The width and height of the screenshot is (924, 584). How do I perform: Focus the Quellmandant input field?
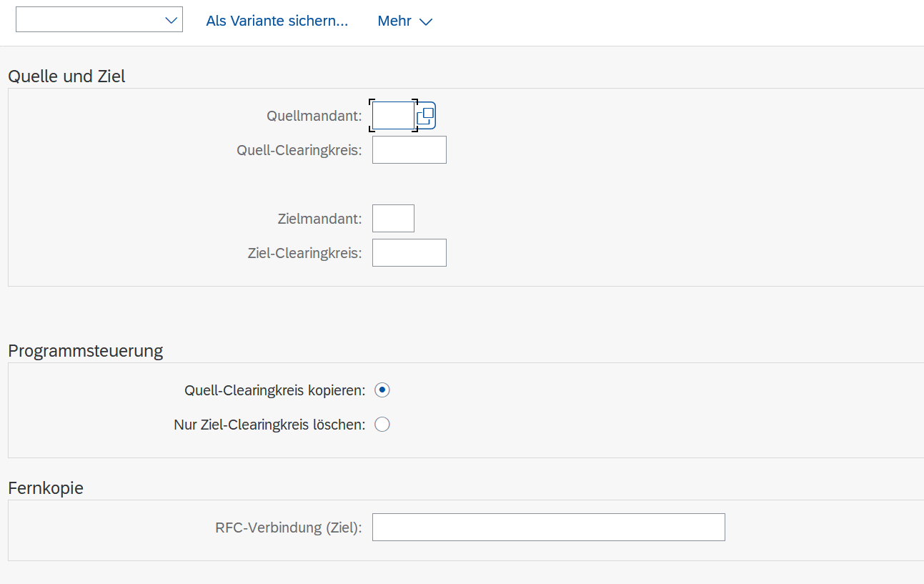pos(393,116)
